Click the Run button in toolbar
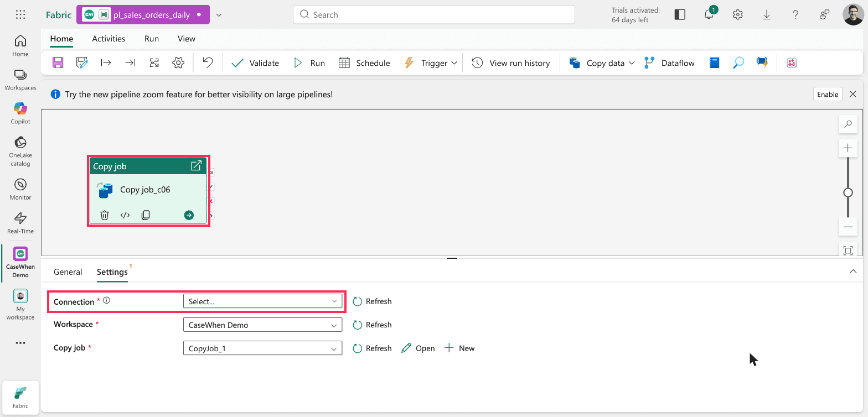 point(309,63)
